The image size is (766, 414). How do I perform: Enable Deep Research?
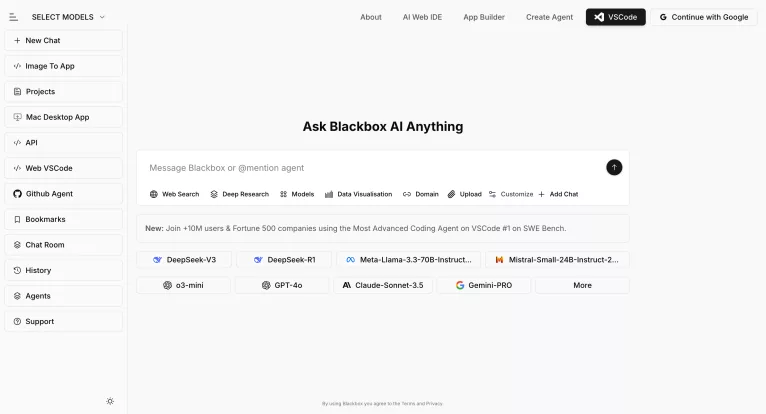click(x=239, y=194)
